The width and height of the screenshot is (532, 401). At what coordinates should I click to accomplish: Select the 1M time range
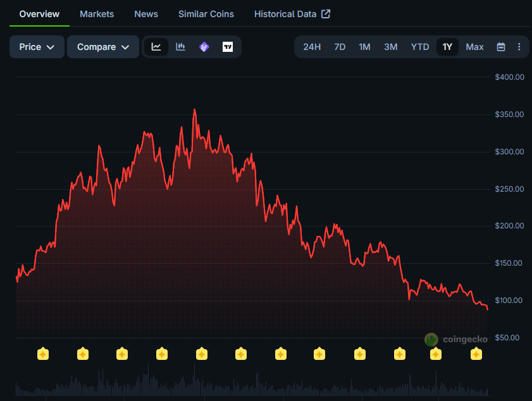coord(364,47)
